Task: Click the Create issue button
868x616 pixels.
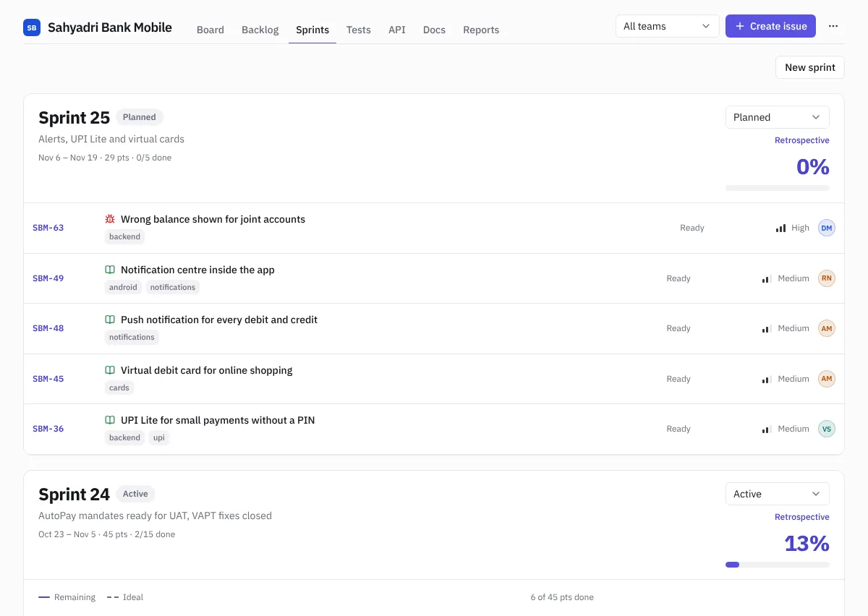Action: pos(771,26)
